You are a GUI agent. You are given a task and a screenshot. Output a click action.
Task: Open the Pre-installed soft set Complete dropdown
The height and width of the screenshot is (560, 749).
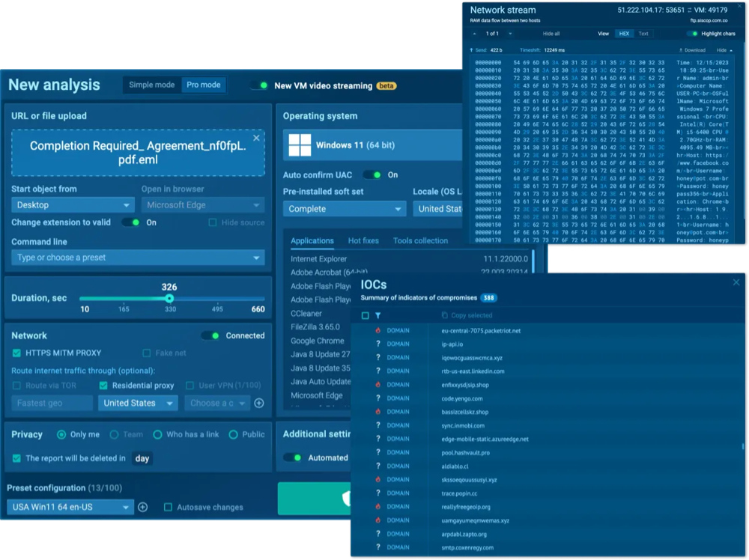click(345, 209)
